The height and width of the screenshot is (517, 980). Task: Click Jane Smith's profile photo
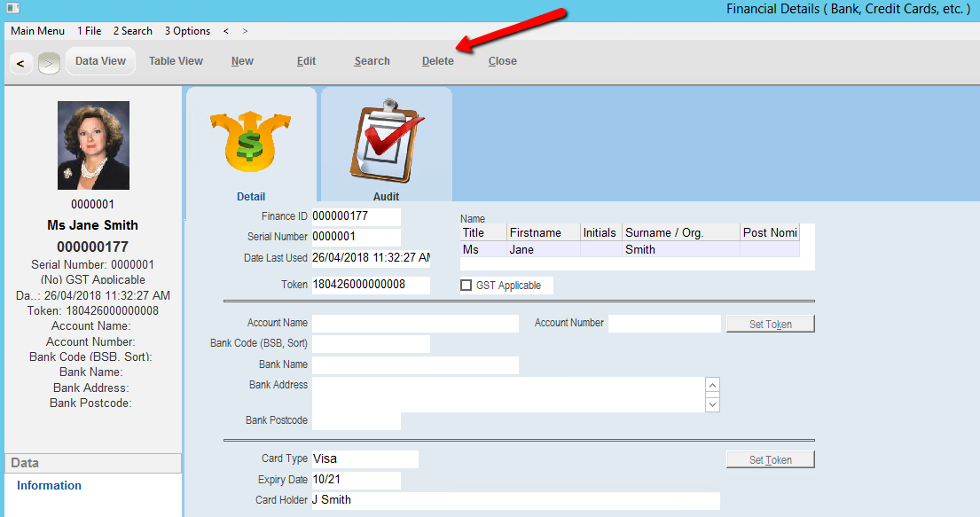(93, 145)
